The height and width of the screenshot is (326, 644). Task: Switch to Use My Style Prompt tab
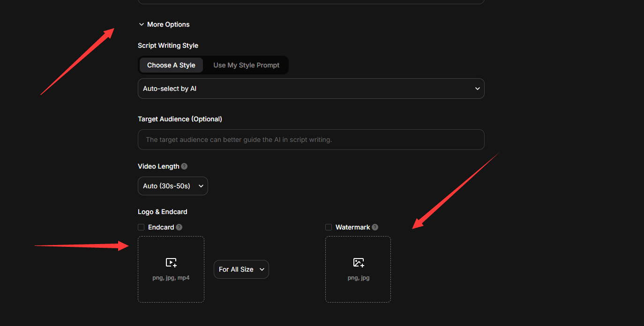click(x=246, y=65)
